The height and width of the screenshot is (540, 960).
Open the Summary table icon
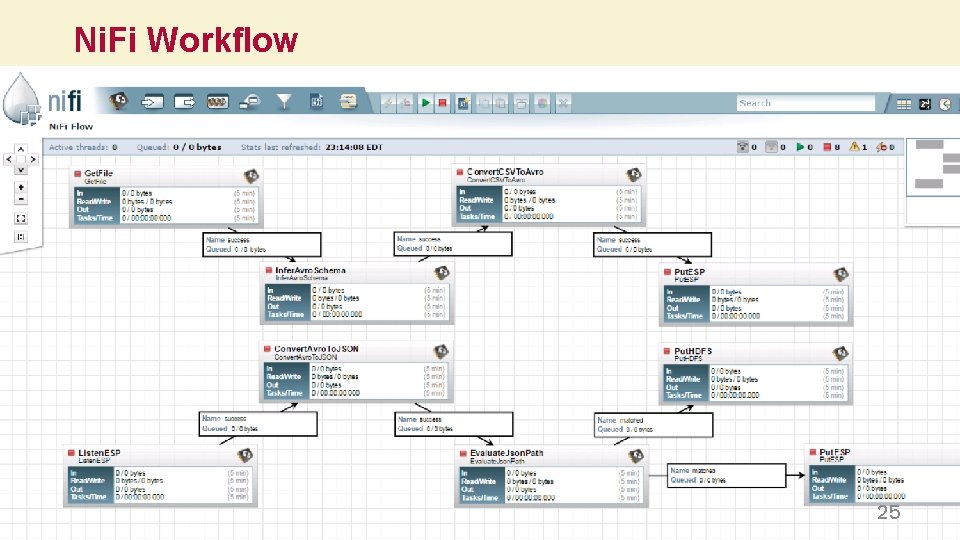(904, 104)
